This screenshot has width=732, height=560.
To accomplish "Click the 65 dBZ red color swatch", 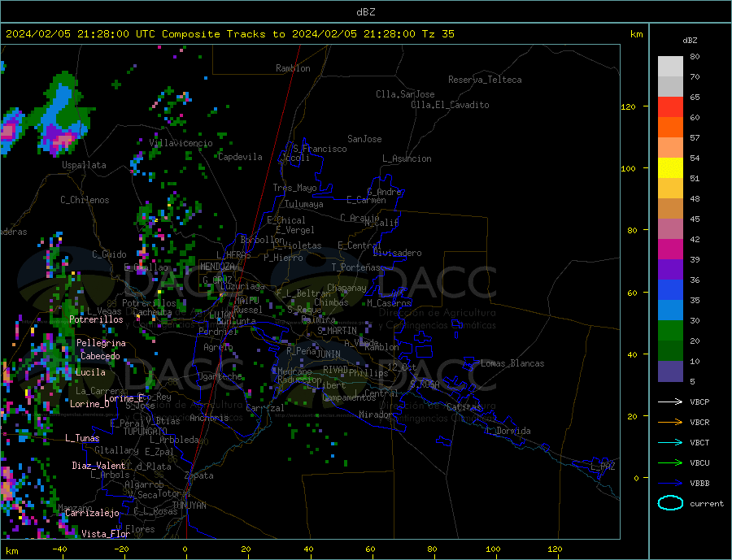I will pos(670,106).
